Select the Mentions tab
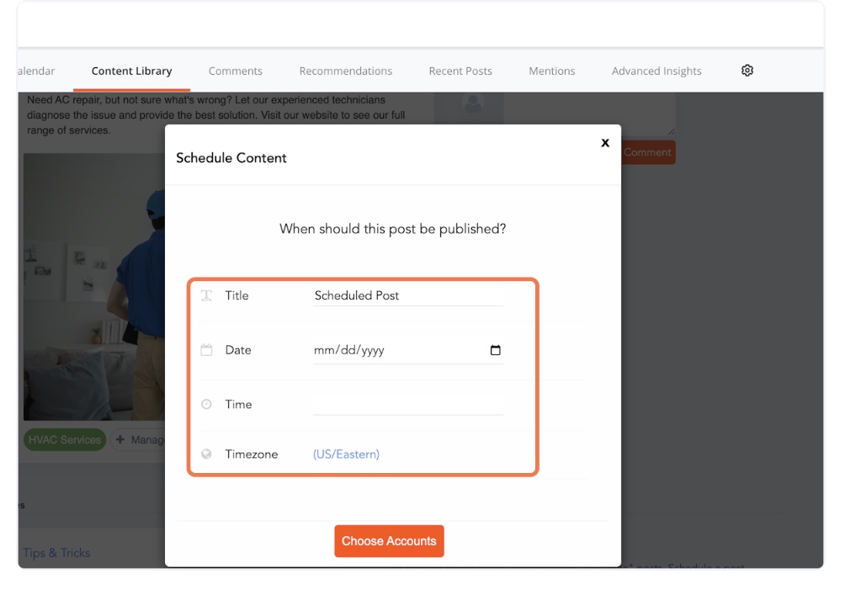 551,72
